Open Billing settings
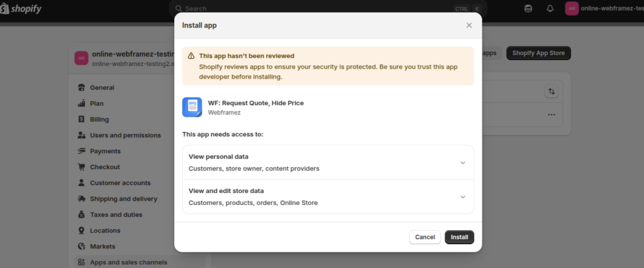The height and width of the screenshot is (268, 644). point(99,119)
